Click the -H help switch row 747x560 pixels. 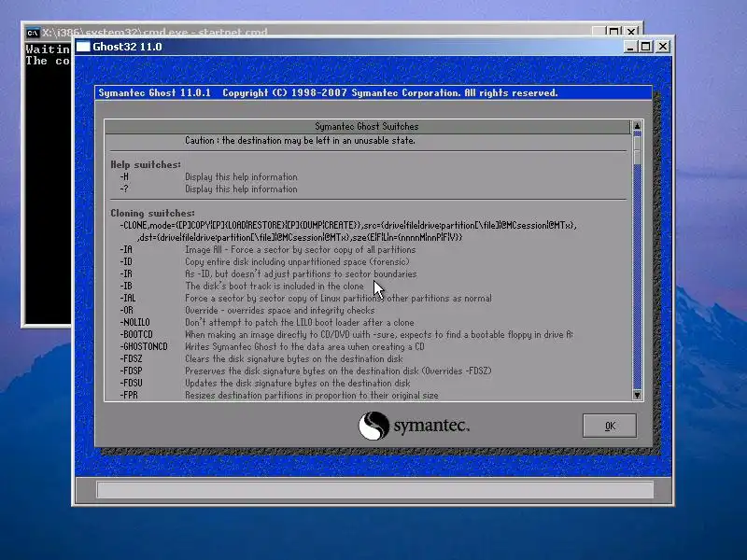click(208, 176)
